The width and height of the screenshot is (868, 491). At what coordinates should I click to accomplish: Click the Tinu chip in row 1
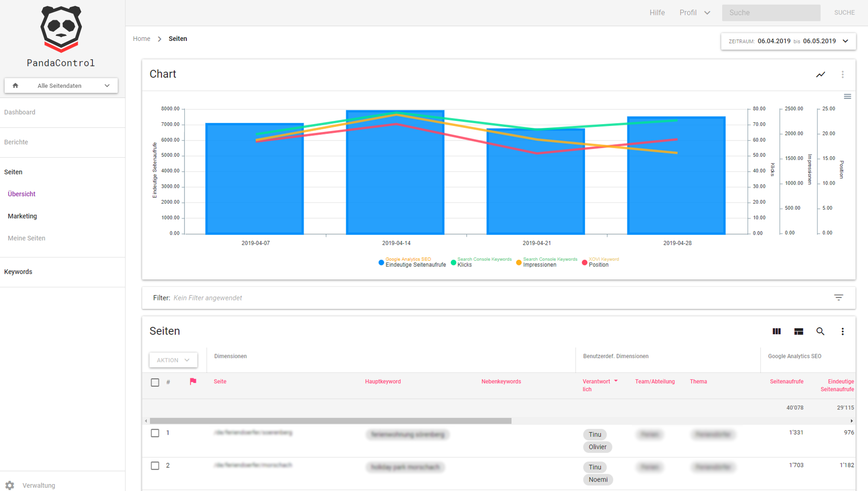coord(595,434)
